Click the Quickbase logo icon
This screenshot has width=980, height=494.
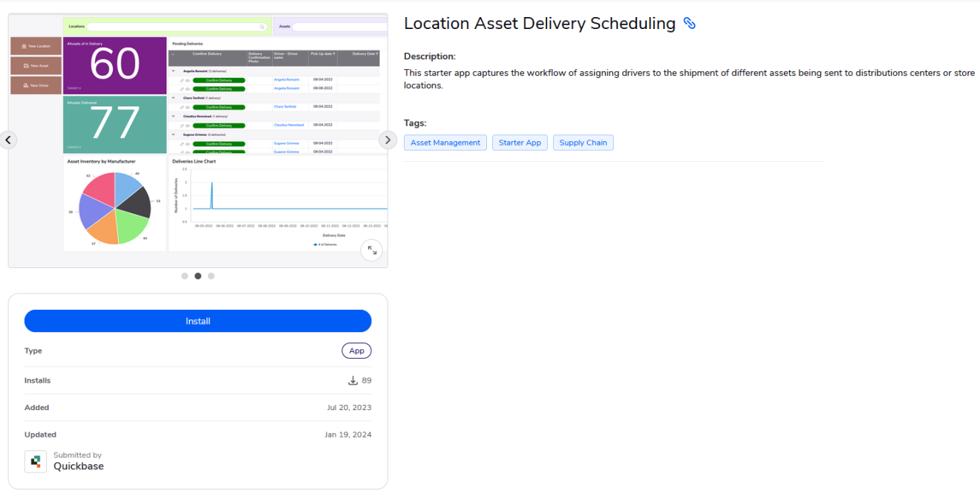[35, 461]
